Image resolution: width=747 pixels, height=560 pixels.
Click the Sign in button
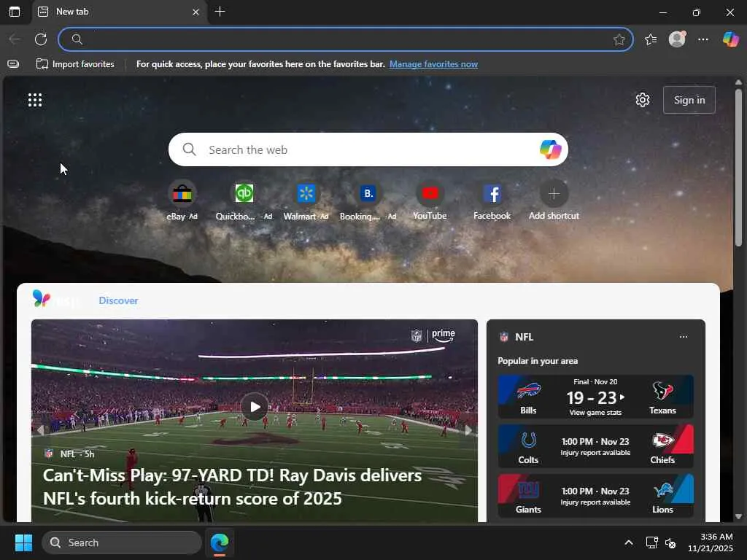click(689, 100)
